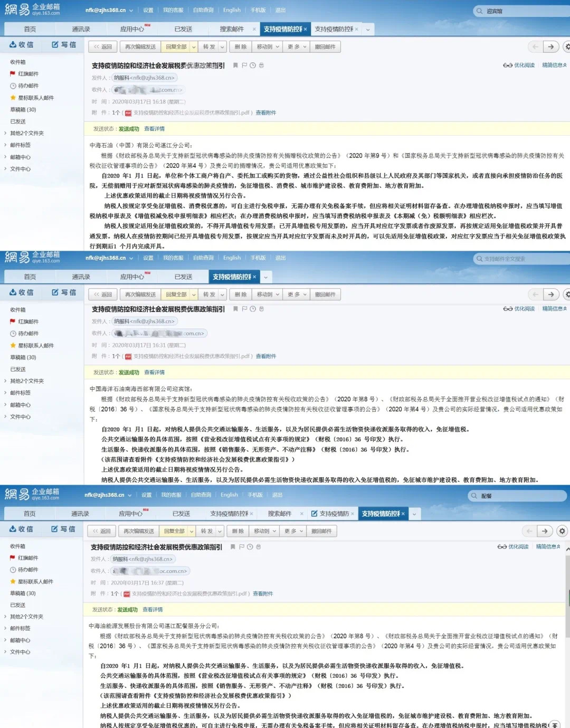
Task: Click the 支持邮件全文搜索 search field
Action: [x=521, y=259]
